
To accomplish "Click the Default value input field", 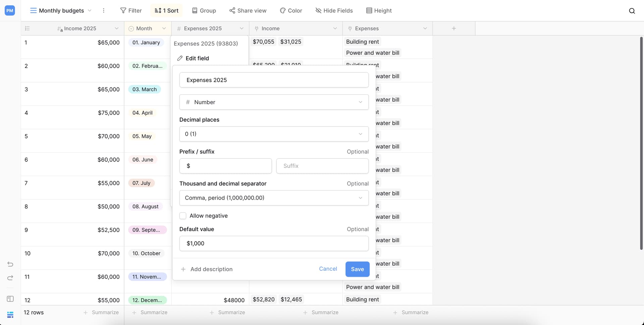I will click(274, 243).
